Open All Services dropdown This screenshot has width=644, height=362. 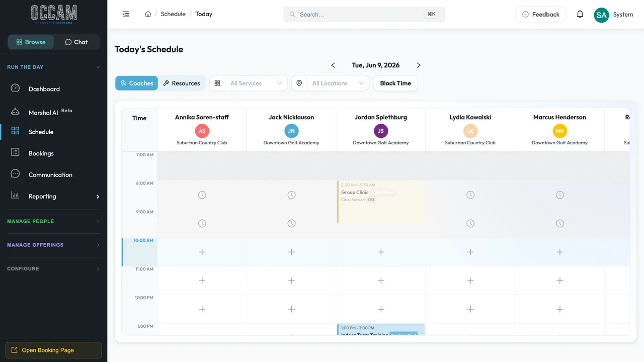[256, 83]
